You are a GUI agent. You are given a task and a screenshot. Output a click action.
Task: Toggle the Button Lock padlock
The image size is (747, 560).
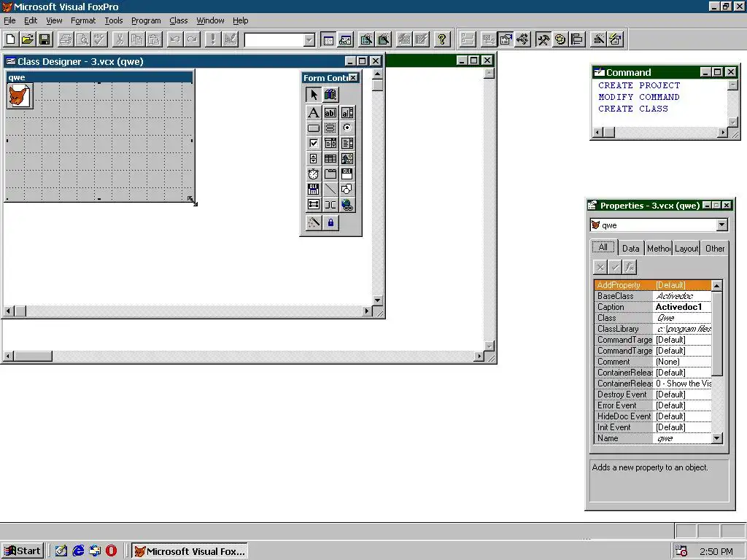point(330,223)
